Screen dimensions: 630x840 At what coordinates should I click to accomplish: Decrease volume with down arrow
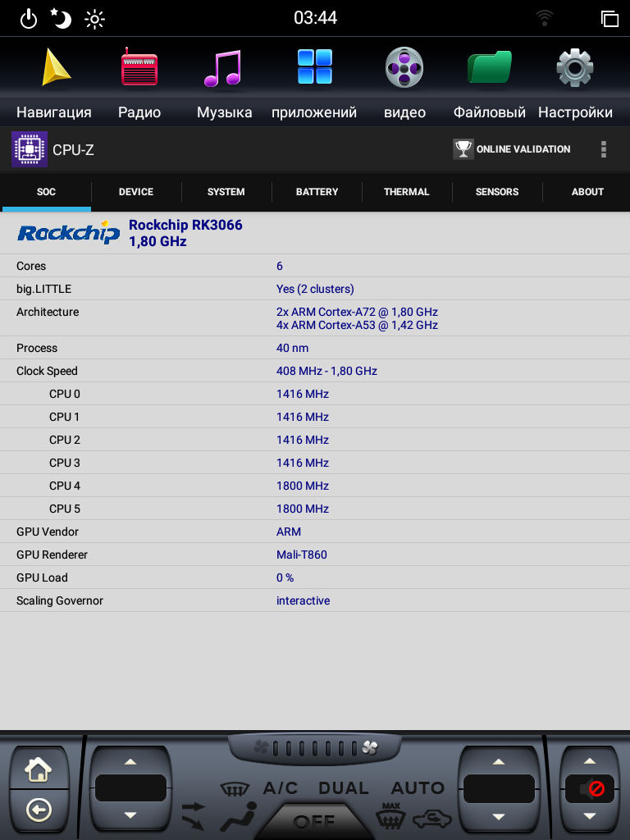[590, 816]
